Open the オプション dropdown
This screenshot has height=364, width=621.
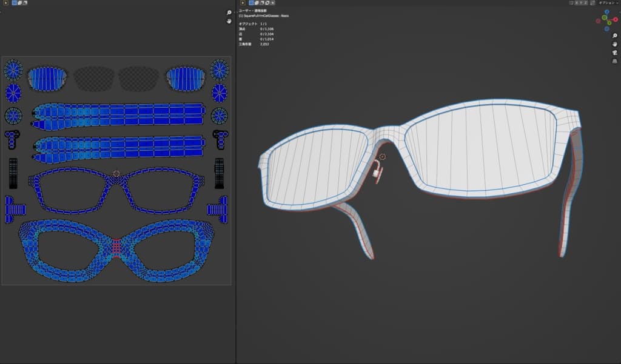click(x=608, y=3)
